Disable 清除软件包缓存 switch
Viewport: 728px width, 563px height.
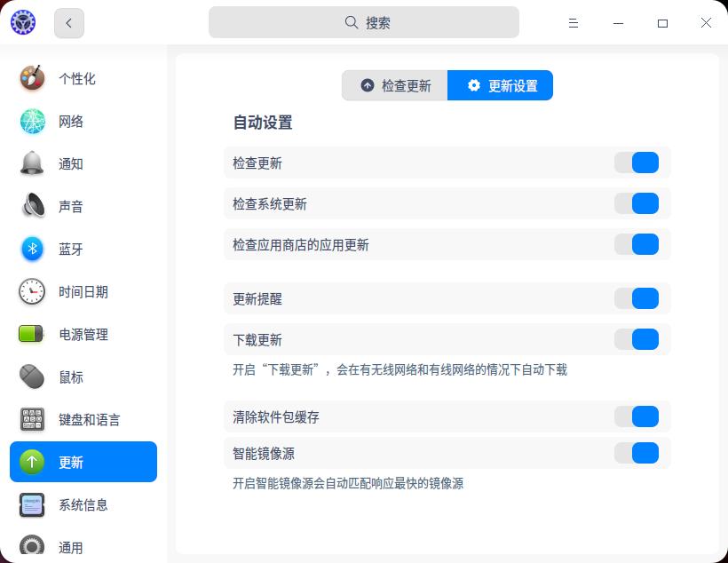[x=636, y=416]
